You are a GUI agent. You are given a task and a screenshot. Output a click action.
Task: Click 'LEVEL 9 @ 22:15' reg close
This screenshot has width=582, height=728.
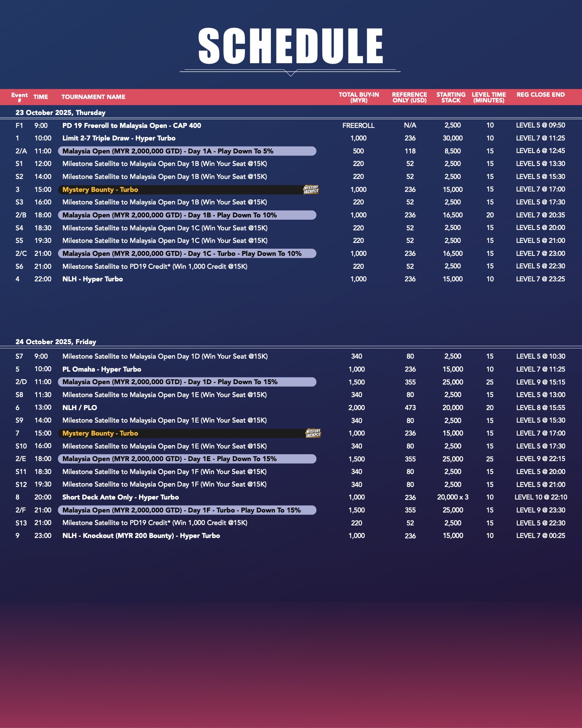click(540, 459)
